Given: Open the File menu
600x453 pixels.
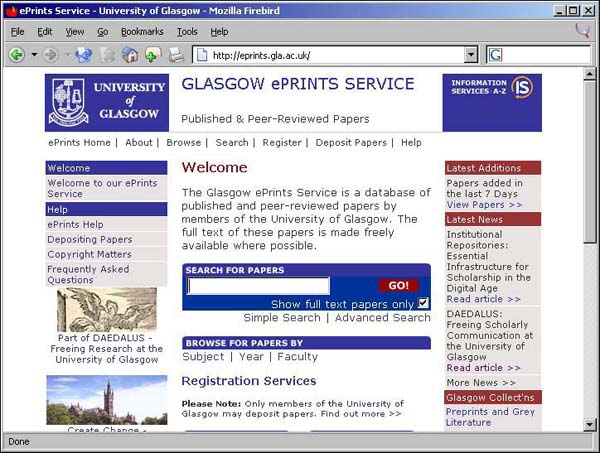Looking at the screenshot, I should 17,32.
